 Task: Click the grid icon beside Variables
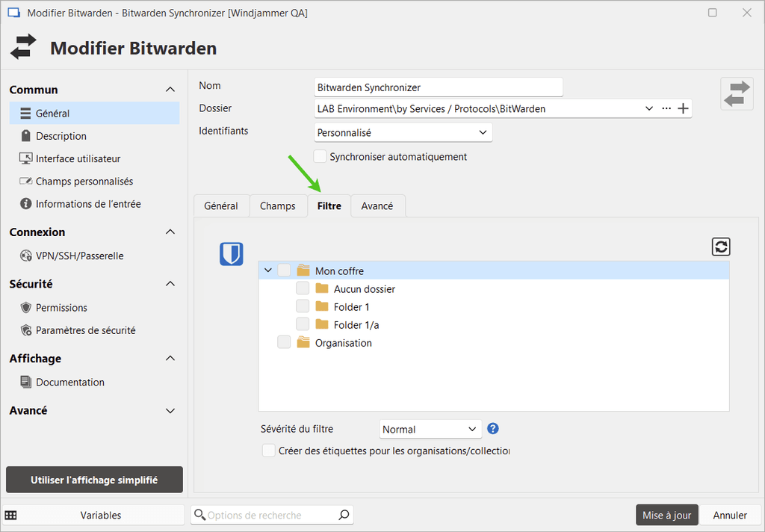[x=11, y=515]
